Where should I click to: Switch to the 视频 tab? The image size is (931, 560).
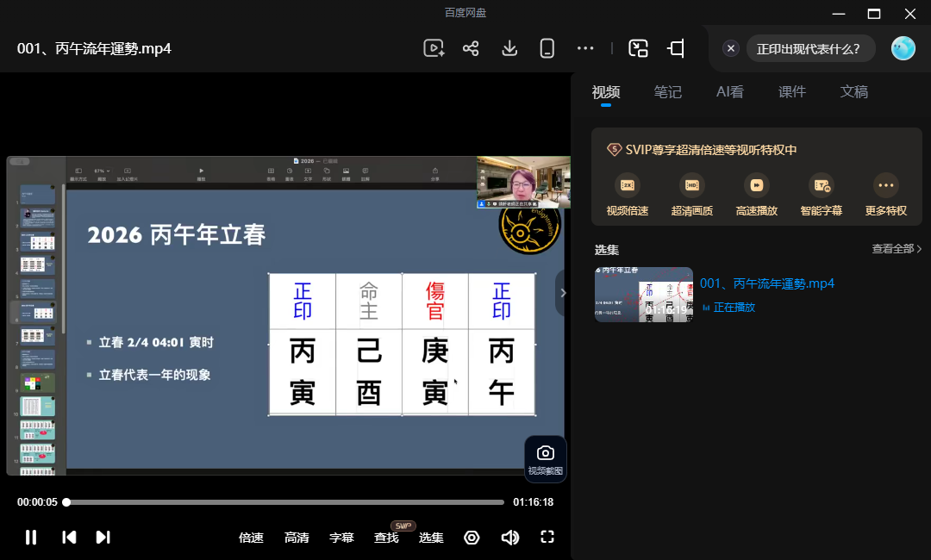tap(606, 92)
